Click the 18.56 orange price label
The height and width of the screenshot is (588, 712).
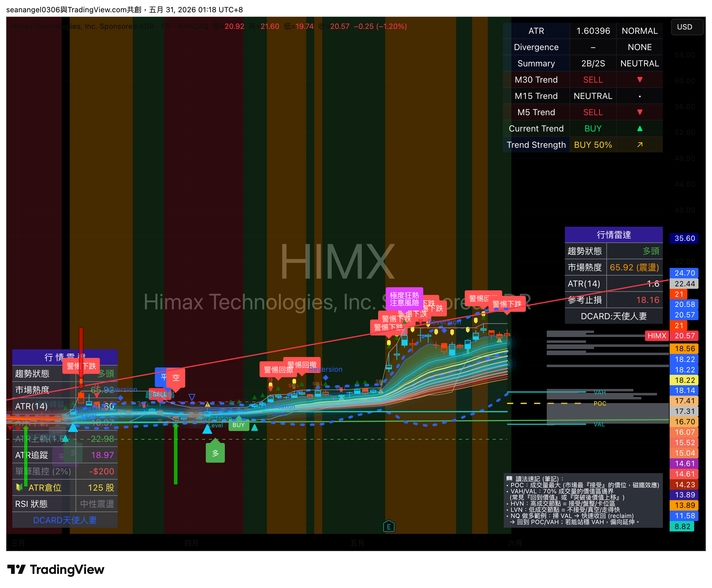click(x=684, y=348)
